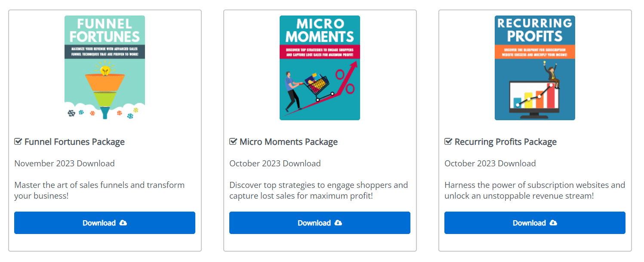Click the November 2023 Download text

click(65, 163)
